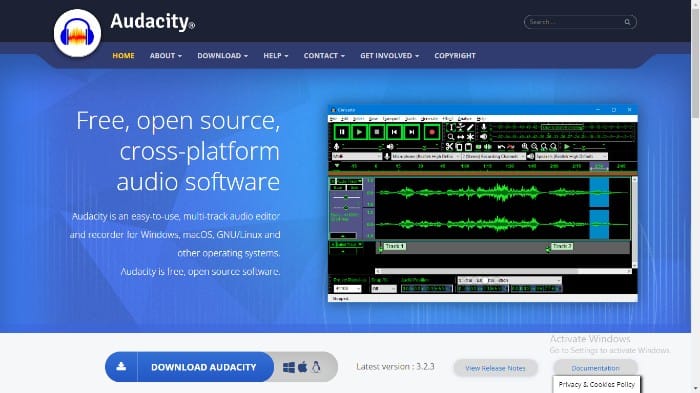Select the Windows logo download icon
Screen dimensions: 700x393
point(289,367)
